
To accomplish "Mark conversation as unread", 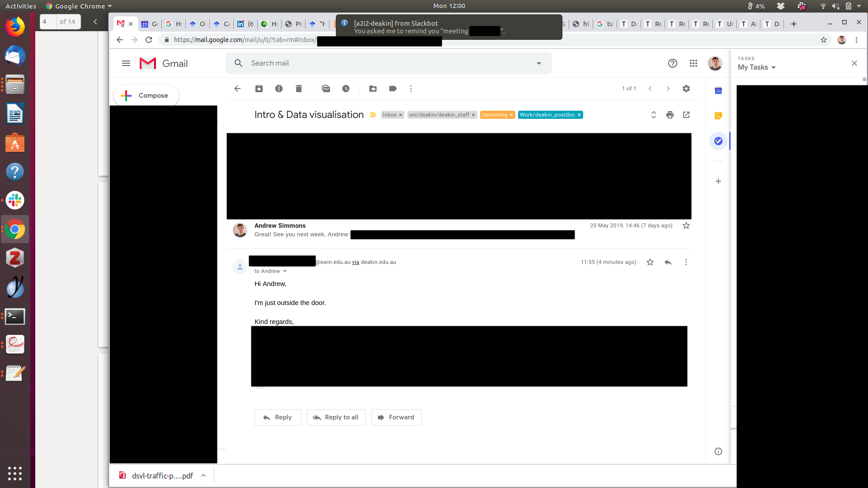I will click(x=326, y=89).
